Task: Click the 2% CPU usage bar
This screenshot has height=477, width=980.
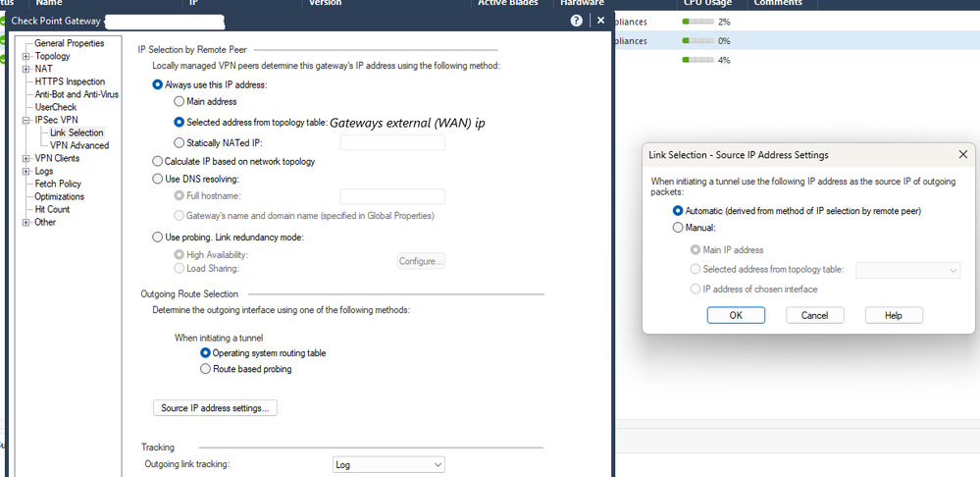Action: click(x=698, y=22)
